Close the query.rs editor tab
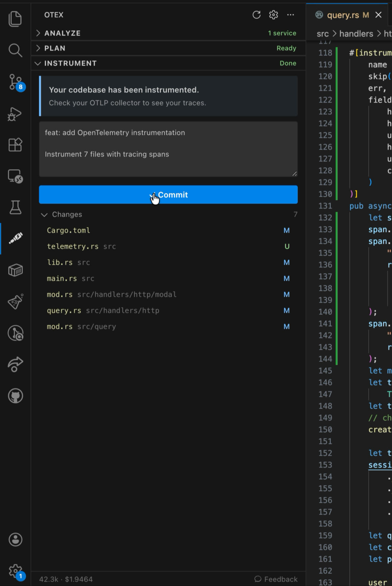The width and height of the screenshot is (392, 586). click(x=378, y=15)
